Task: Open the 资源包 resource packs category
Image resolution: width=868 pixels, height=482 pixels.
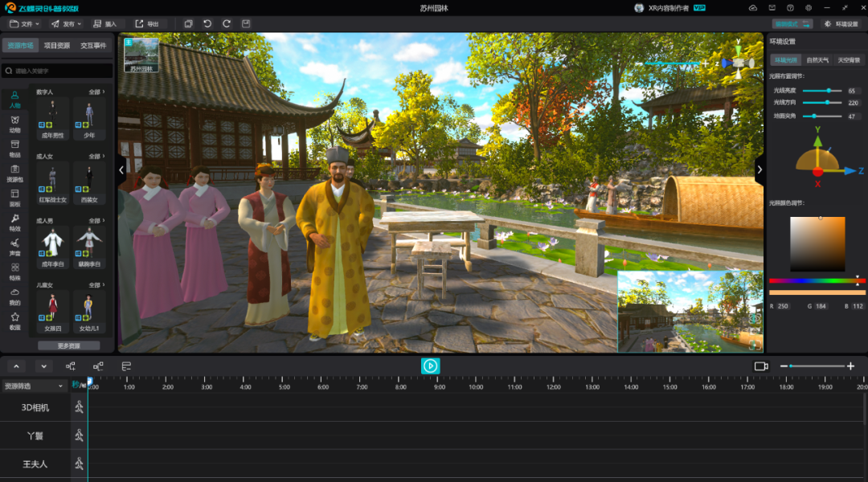Action: 15,174
